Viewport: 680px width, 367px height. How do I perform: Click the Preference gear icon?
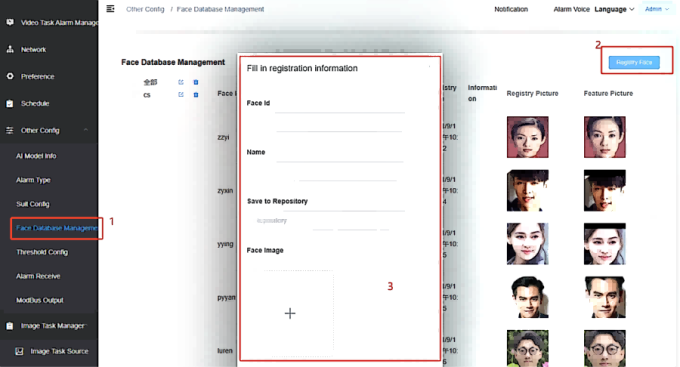[x=10, y=76]
